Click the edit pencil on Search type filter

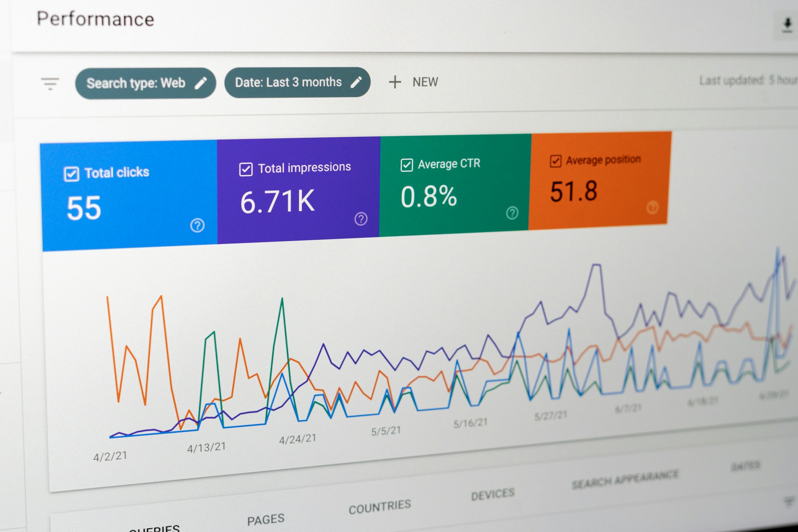[x=202, y=83]
